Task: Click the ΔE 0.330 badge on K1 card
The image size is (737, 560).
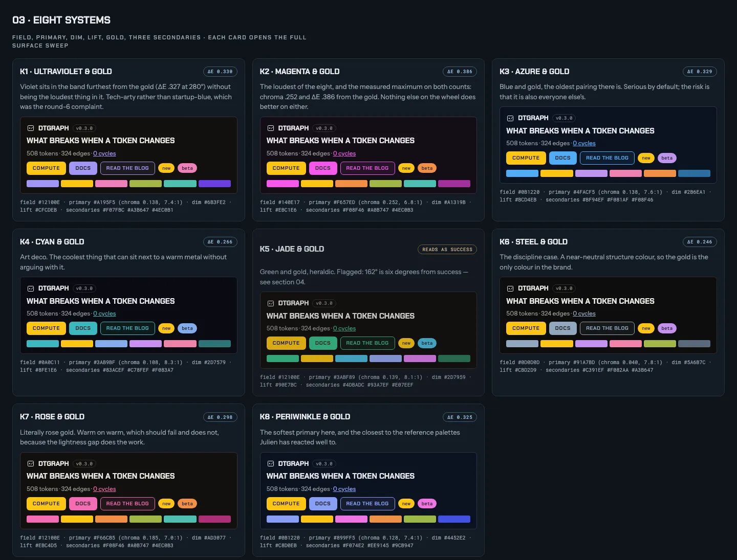Action: (220, 72)
